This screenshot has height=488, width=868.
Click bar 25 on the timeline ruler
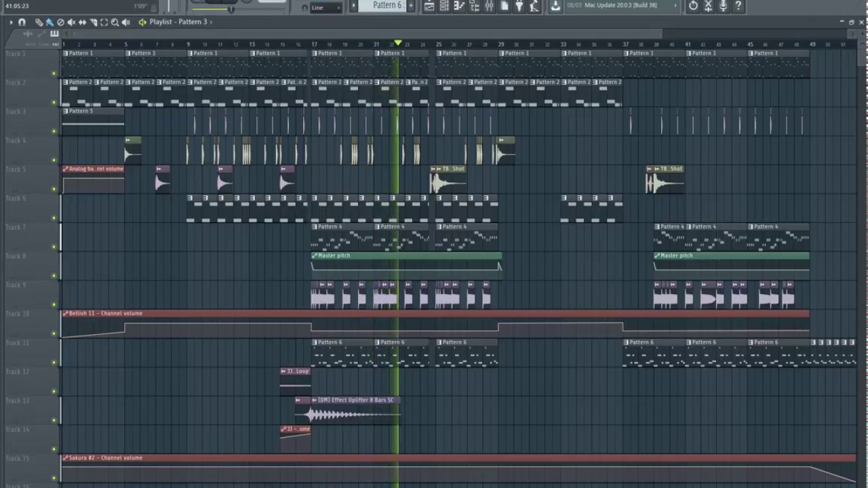point(439,45)
